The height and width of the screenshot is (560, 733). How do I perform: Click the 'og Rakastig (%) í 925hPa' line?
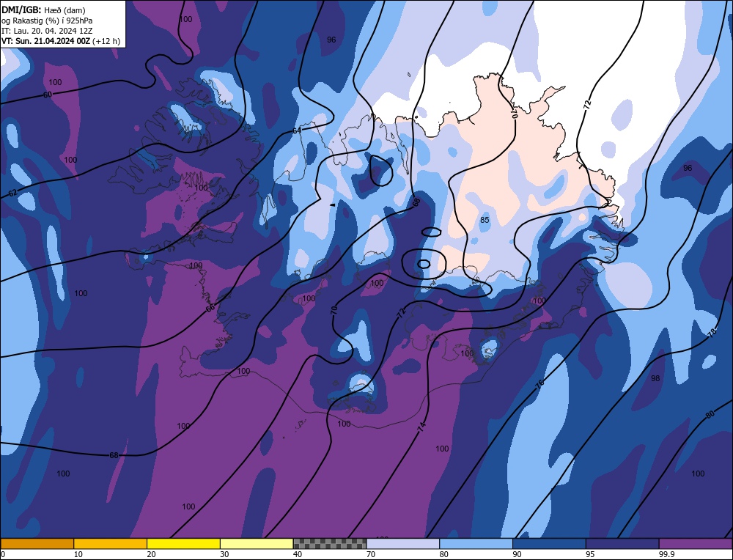point(47,21)
